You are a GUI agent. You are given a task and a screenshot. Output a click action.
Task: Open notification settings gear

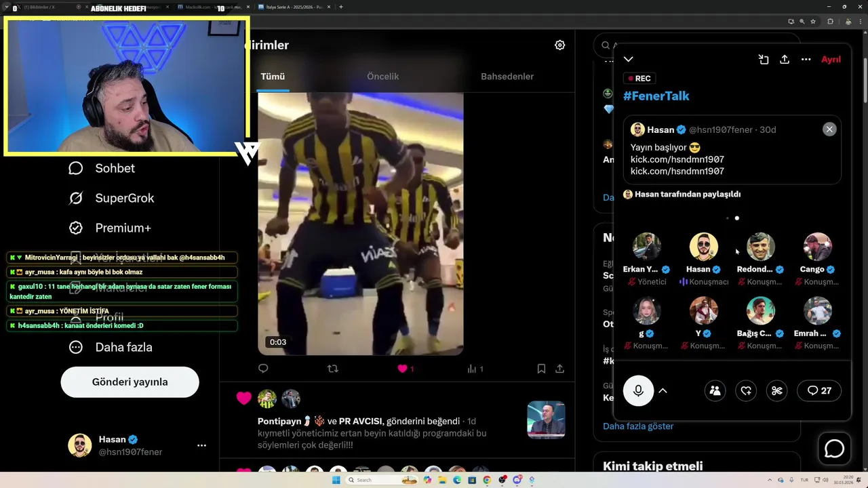coord(559,45)
